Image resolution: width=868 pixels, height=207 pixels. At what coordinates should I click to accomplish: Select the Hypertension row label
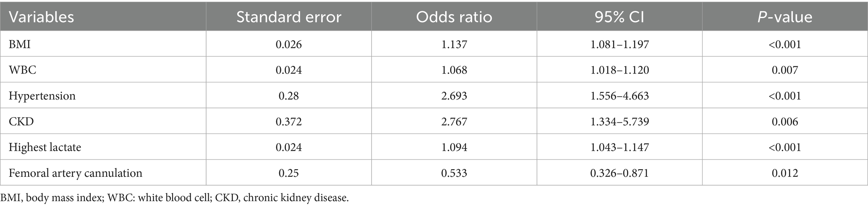[42, 96]
